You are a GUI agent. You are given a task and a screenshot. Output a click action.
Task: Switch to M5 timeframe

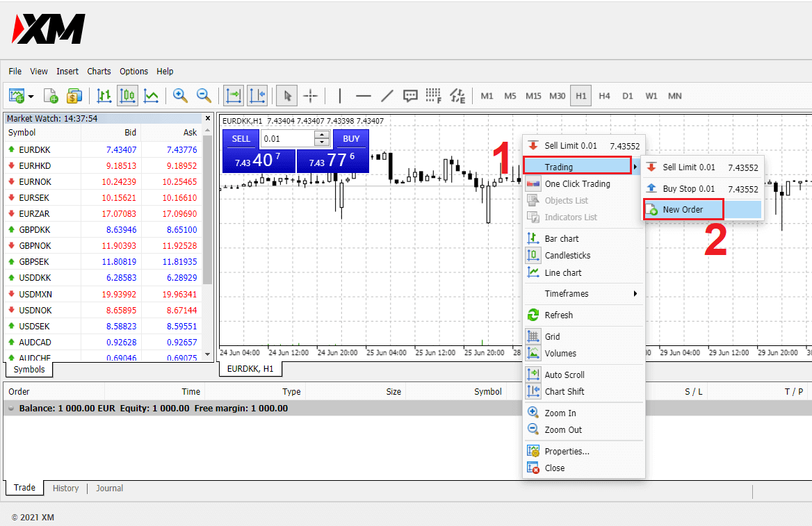click(x=510, y=96)
